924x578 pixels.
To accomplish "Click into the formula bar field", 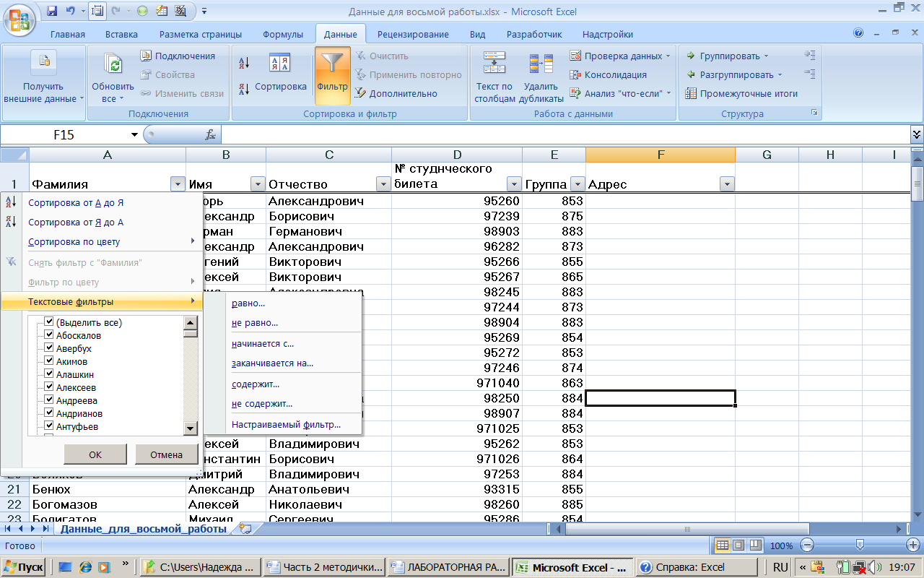I will coord(565,135).
